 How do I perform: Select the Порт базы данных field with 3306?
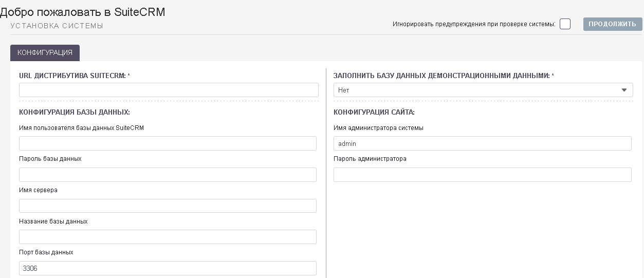click(x=168, y=268)
